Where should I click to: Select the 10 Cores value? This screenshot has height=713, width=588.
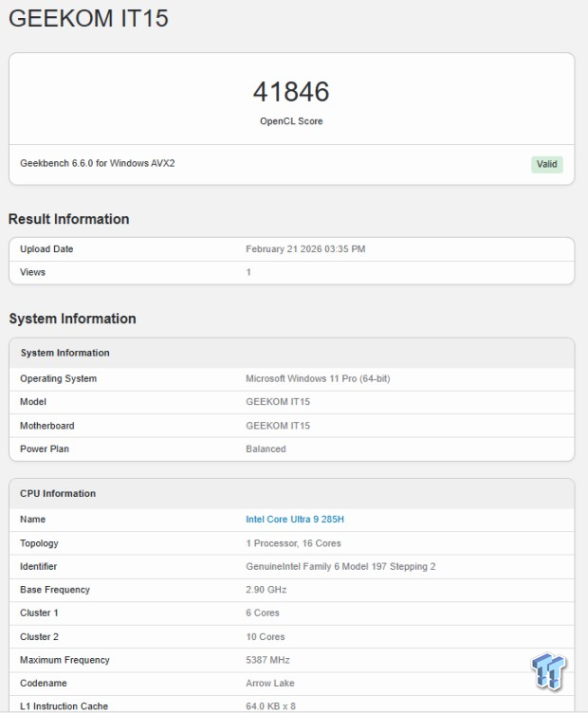[266, 637]
